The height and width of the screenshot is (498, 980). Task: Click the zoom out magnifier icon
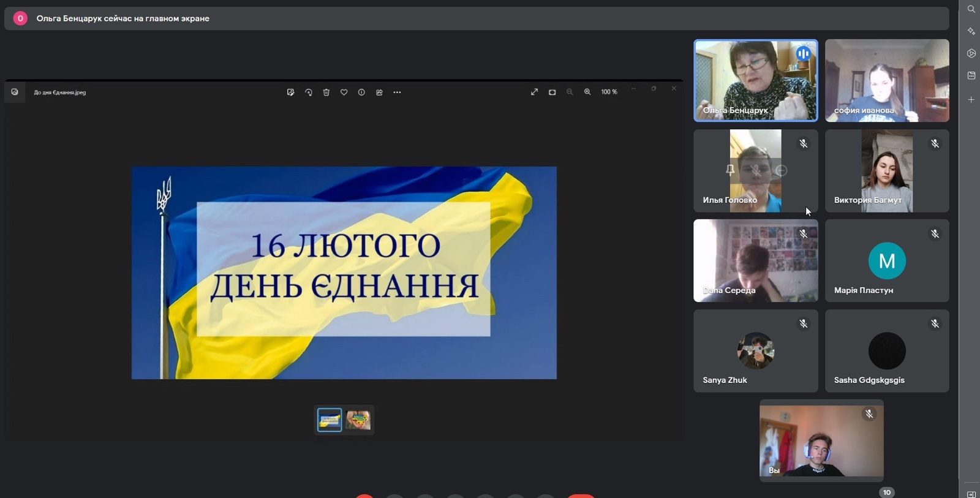click(x=570, y=92)
